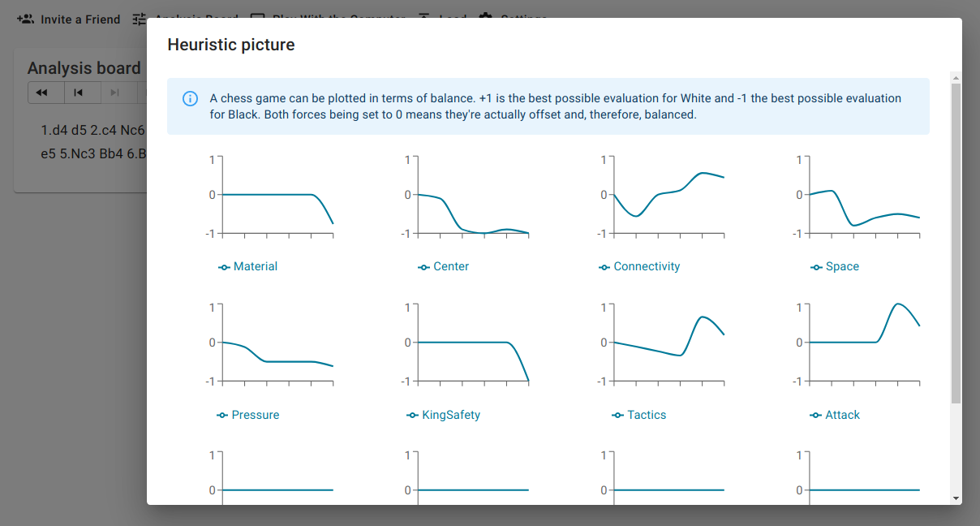Click the Pressure legend marker
Screen dimensions: 980x526
point(222,415)
